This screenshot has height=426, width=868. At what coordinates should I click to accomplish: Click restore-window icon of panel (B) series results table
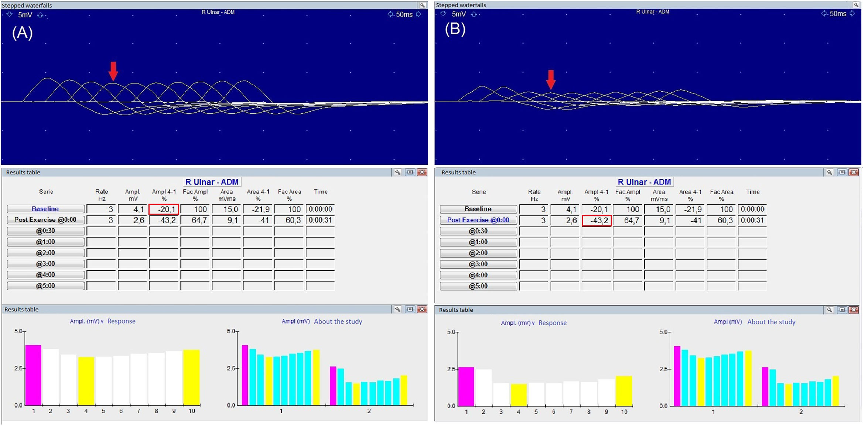pos(842,172)
